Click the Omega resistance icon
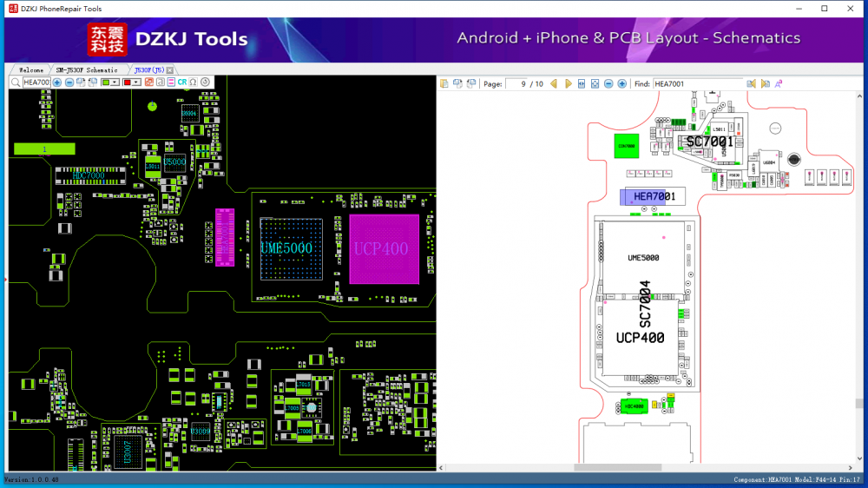This screenshot has height=488, width=868. click(194, 82)
